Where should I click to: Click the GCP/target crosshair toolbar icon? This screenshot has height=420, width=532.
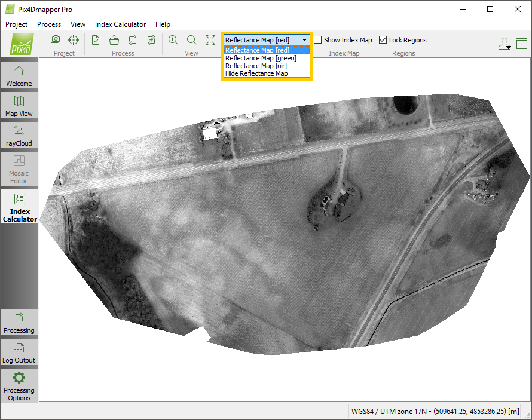(73, 40)
